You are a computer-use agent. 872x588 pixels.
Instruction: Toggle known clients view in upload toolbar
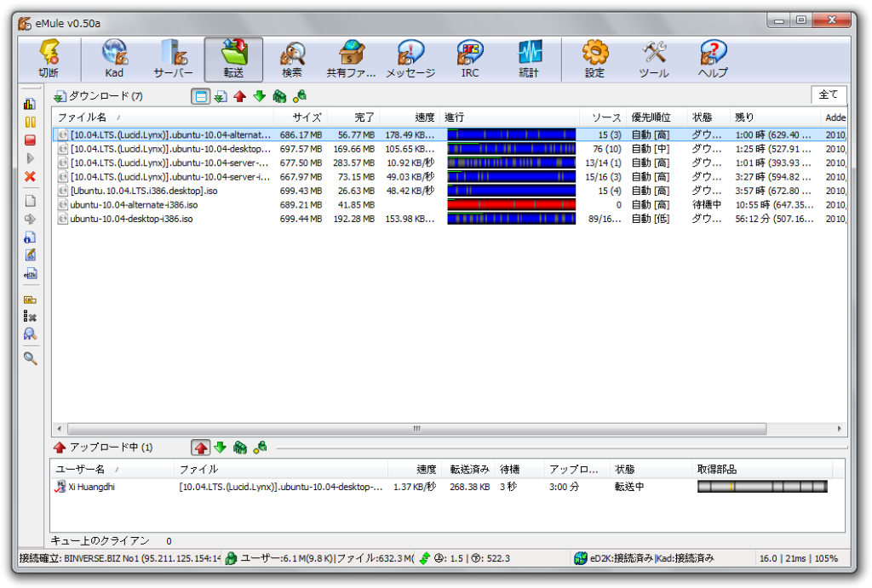click(x=260, y=448)
